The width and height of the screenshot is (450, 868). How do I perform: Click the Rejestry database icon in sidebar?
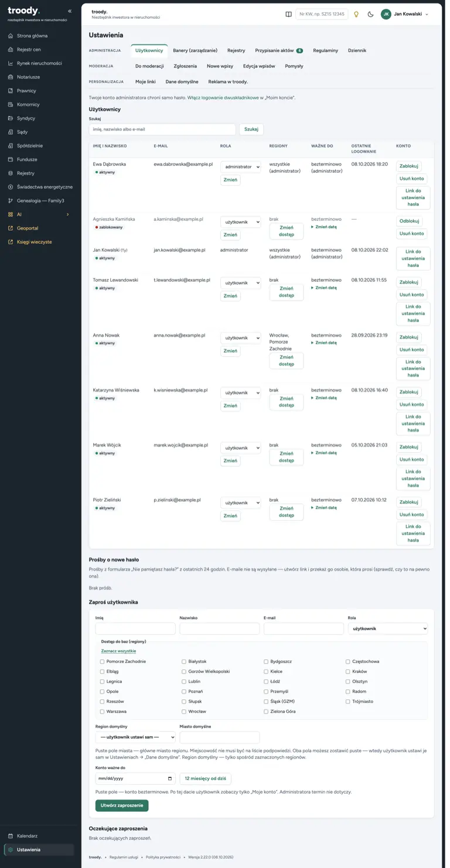click(x=11, y=173)
